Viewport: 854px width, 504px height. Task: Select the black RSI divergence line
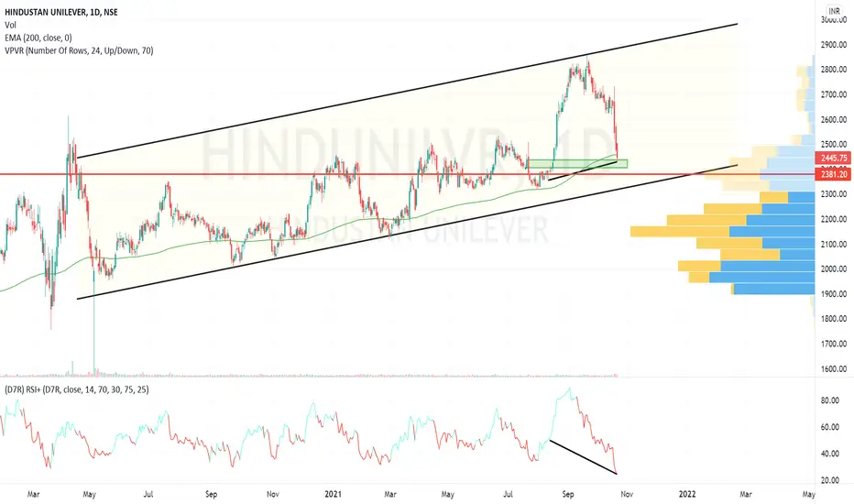584,456
